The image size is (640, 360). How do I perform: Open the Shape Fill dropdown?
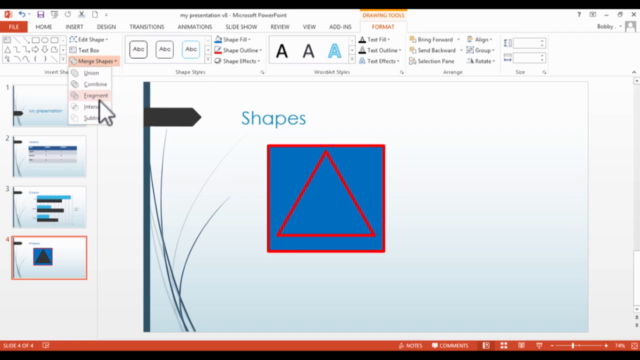(x=233, y=40)
